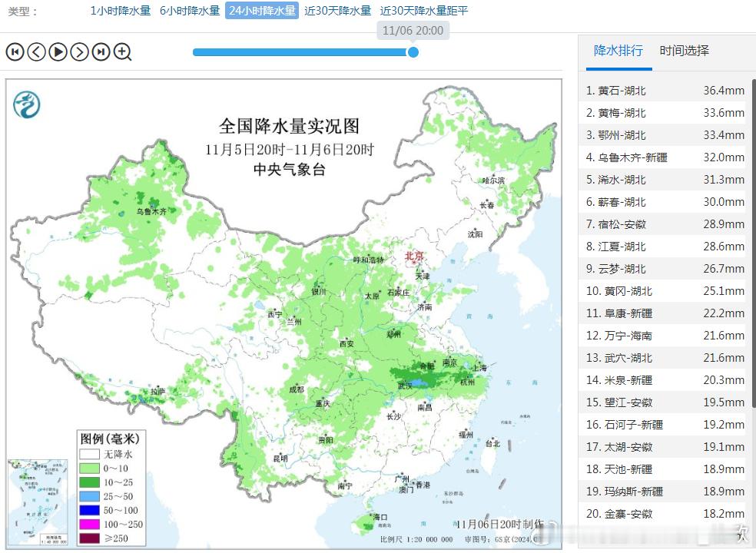Click the 11/06 20:00 time label
The image size is (756, 553).
tap(412, 30)
